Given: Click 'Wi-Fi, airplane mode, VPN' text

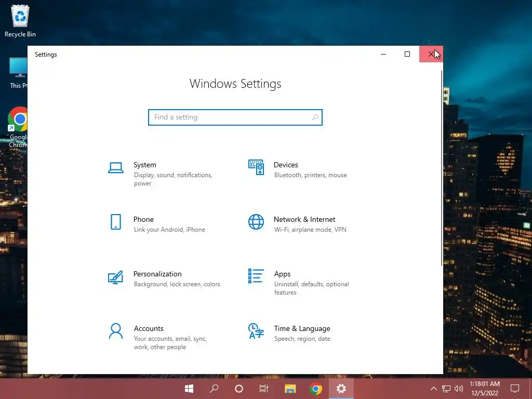Looking at the screenshot, I should 310,230.
